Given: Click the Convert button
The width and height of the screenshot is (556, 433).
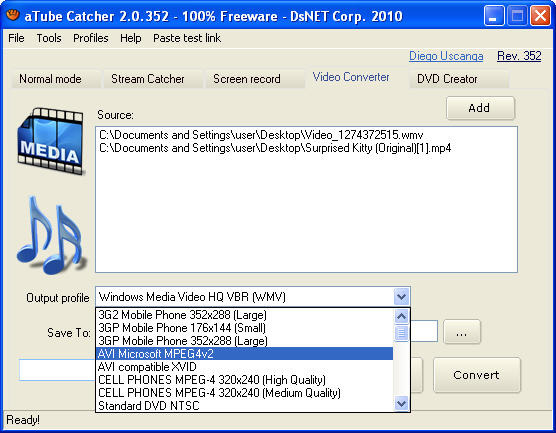Looking at the screenshot, I should [x=477, y=375].
